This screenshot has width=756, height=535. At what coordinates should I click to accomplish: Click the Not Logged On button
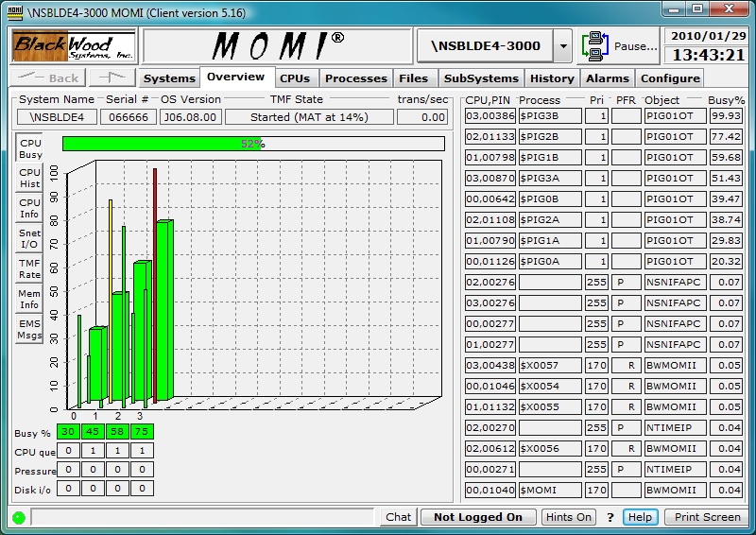478,517
